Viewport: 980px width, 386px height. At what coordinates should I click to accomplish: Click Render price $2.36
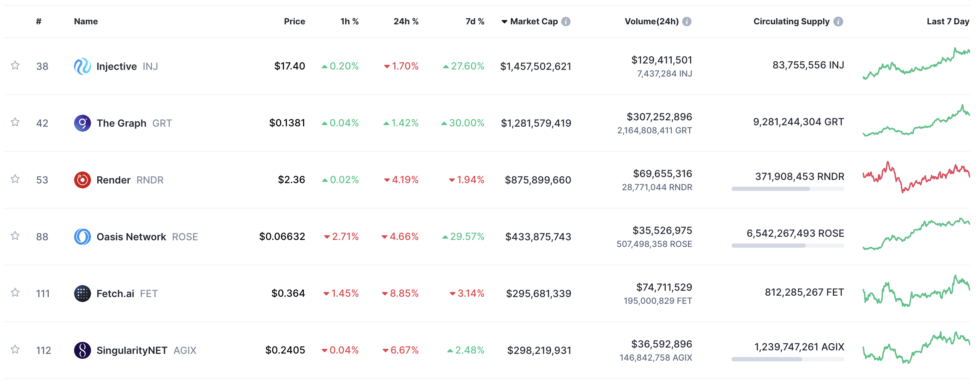click(291, 180)
